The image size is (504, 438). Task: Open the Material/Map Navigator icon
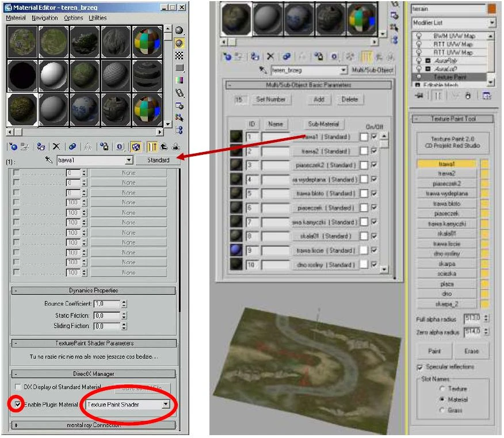[180, 130]
